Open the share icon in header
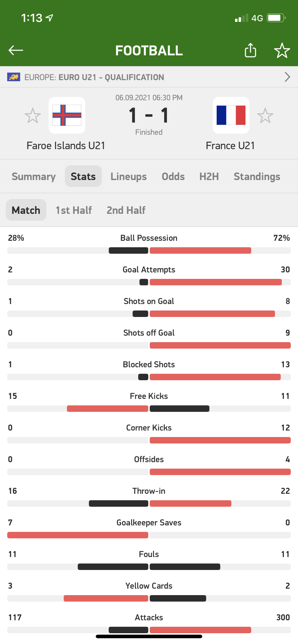298x644 pixels. (250, 50)
